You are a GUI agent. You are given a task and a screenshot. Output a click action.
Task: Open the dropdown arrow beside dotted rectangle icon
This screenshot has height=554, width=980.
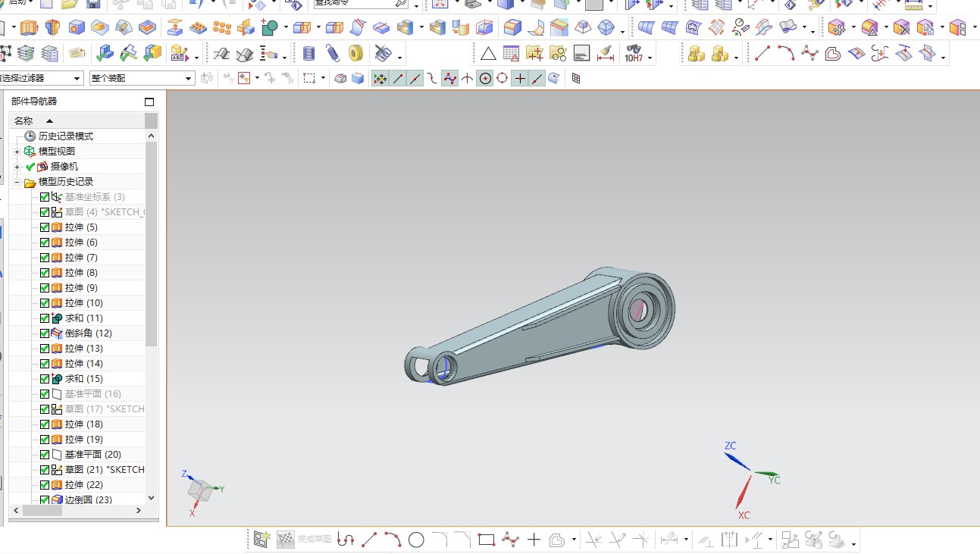323,78
